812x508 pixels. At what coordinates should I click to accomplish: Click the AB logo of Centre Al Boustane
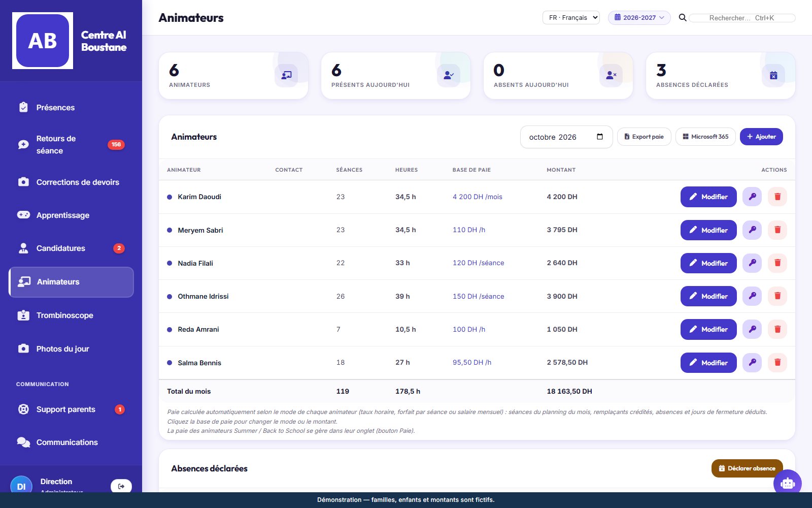click(x=43, y=41)
